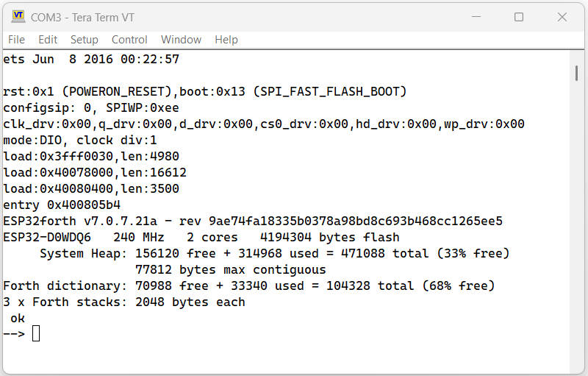The height and width of the screenshot is (376, 588).
Task: Open the File menu
Action: pos(16,40)
